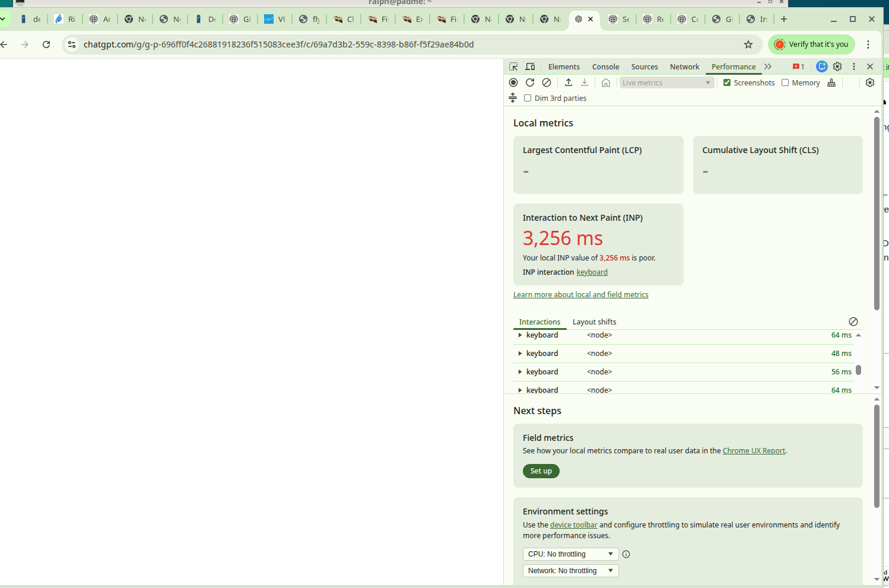Expand the 48 ms keyboard interaction row
The height and width of the screenshot is (588, 889).
click(520, 354)
